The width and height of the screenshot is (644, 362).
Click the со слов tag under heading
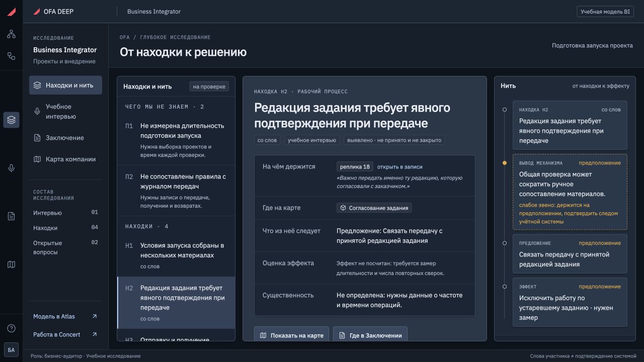[267, 140]
